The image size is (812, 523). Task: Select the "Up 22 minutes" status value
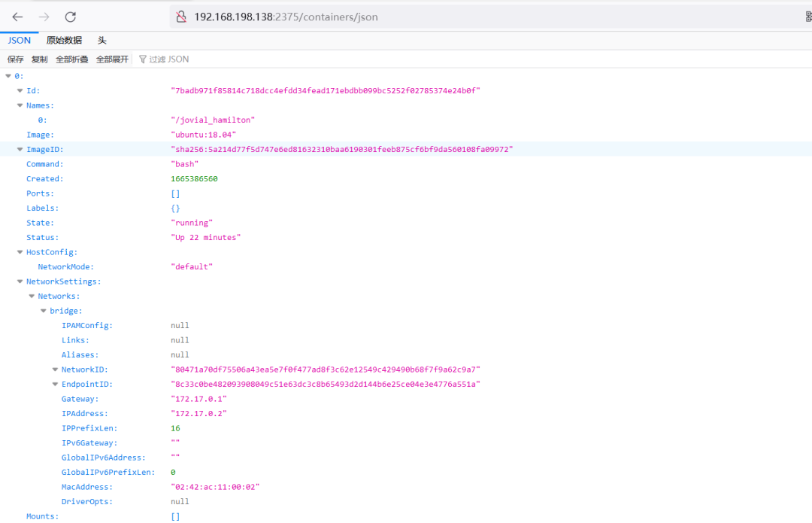[205, 237]
